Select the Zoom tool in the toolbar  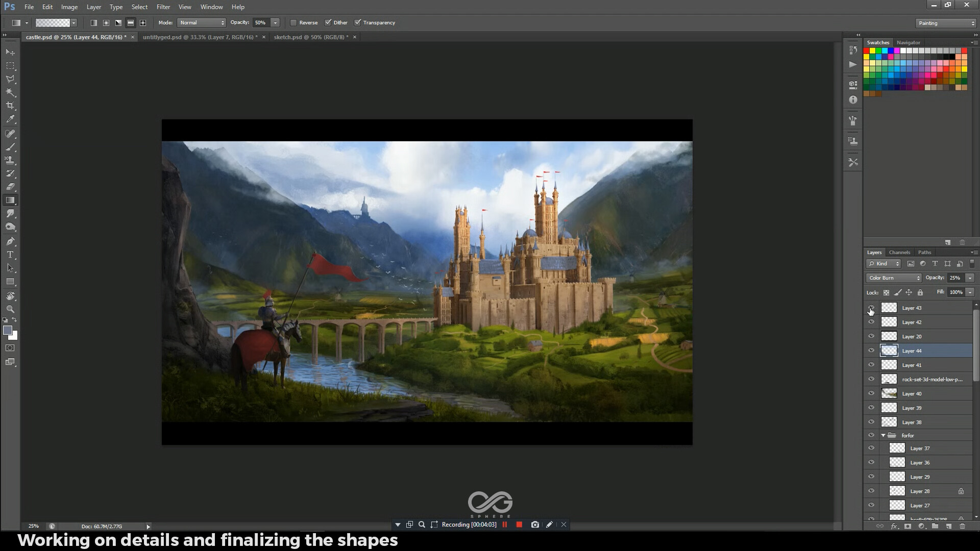point(10,308)
